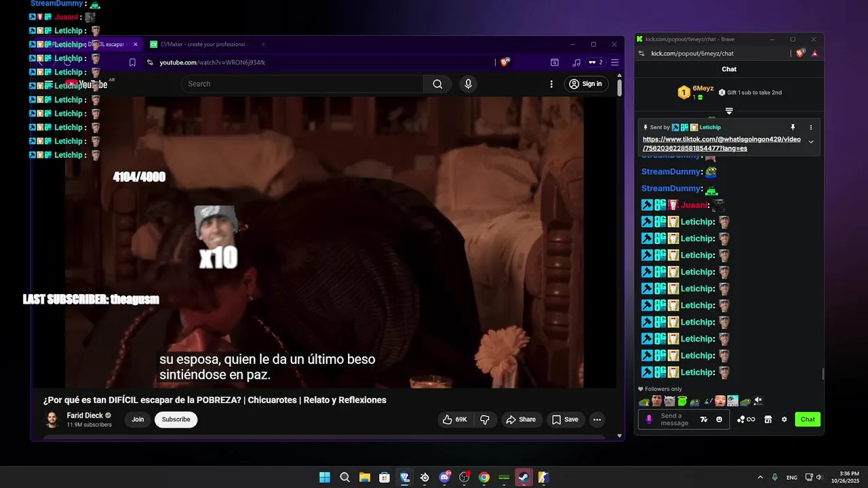Open Farid Dieck channel avatar
The image size is (868, 488).
(x=52, y=420)
